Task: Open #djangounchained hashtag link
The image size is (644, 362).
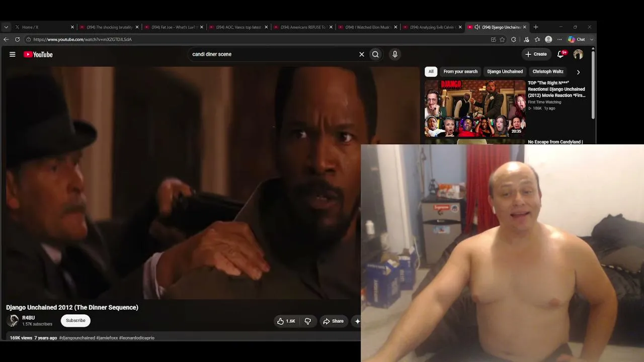Action: click(77, 338)
